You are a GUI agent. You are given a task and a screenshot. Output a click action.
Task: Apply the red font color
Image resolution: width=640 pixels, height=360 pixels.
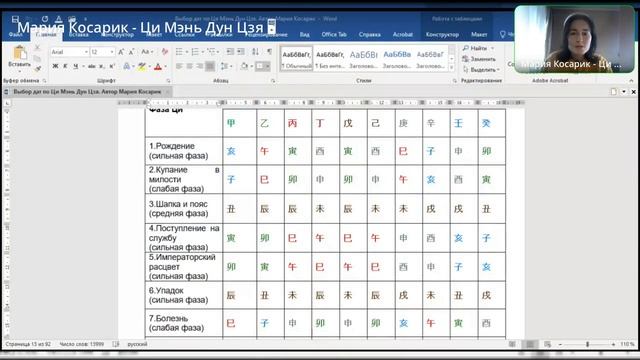point(158,66)
